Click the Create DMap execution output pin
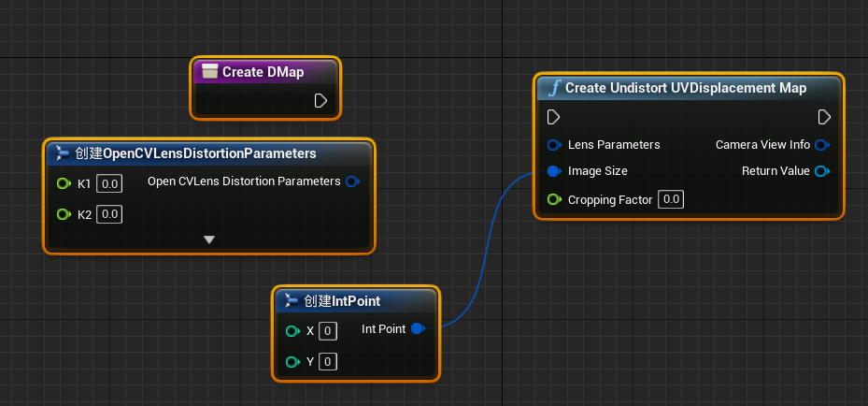Viewport: 868px width, 406px height. tap(320, 100)
